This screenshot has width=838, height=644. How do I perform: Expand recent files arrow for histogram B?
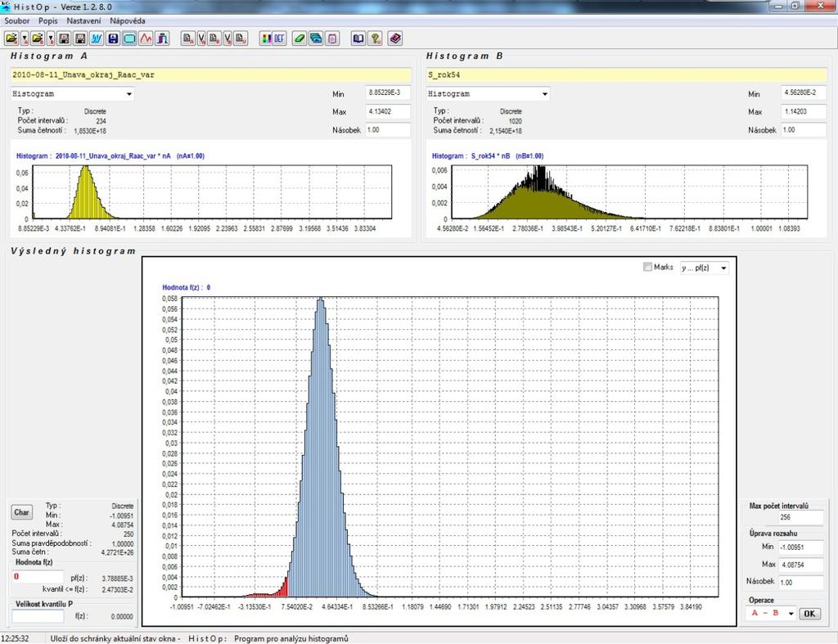point(51,38)
